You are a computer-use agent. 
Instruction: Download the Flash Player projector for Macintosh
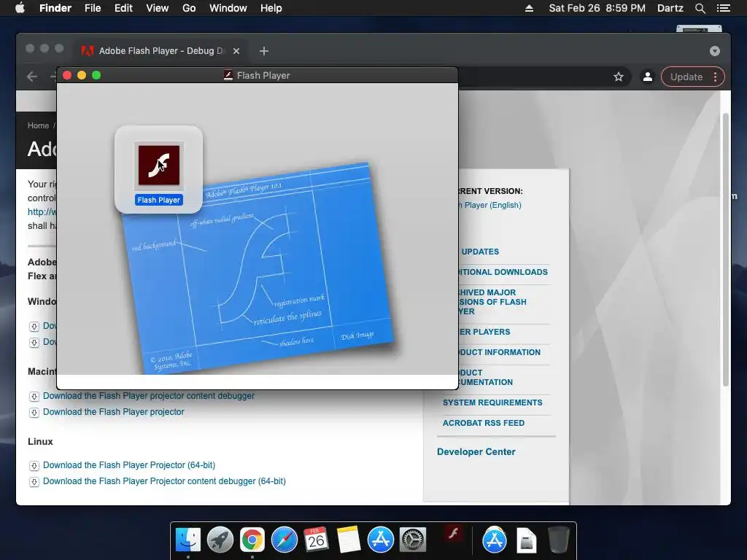tap(113, 412)
